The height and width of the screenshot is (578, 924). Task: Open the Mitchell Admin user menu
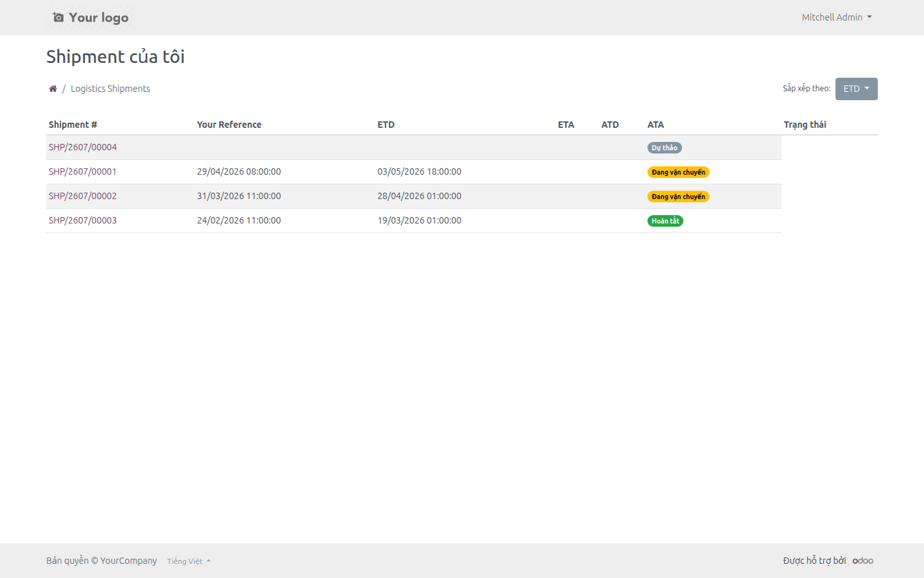click(x=837, y=17)
